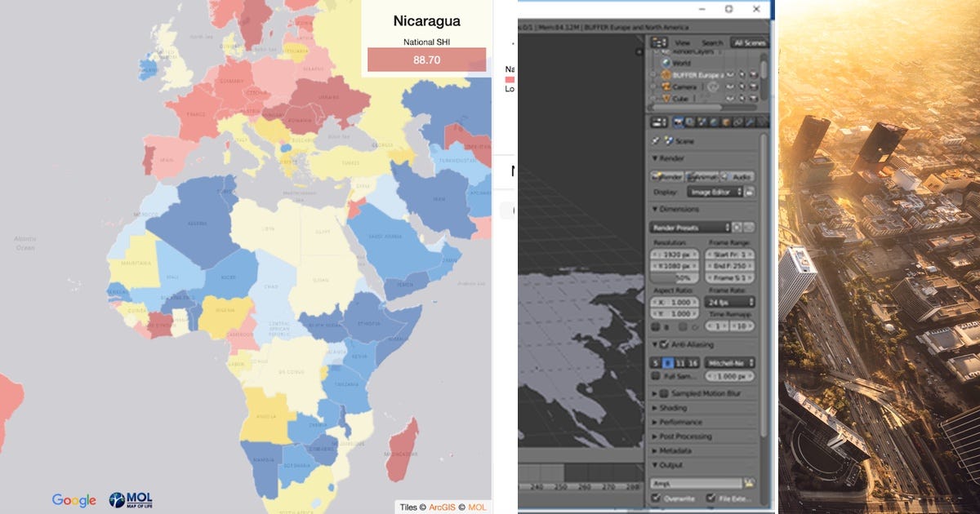Click the MOL logo on the map
This screenshot has width=980, height=514.
(x=129, y=500)
